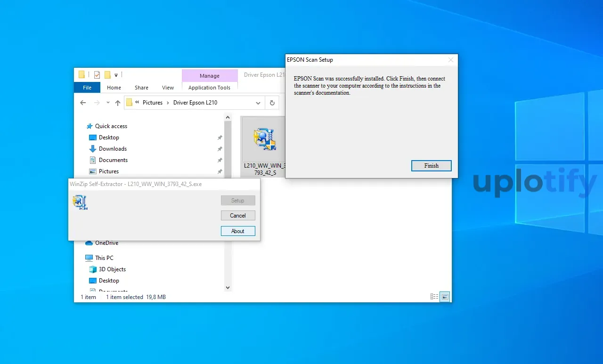Switch to large icons view layout
Image resolution: width=603 pixels, height=364 pixels.
tap(445, 297)
